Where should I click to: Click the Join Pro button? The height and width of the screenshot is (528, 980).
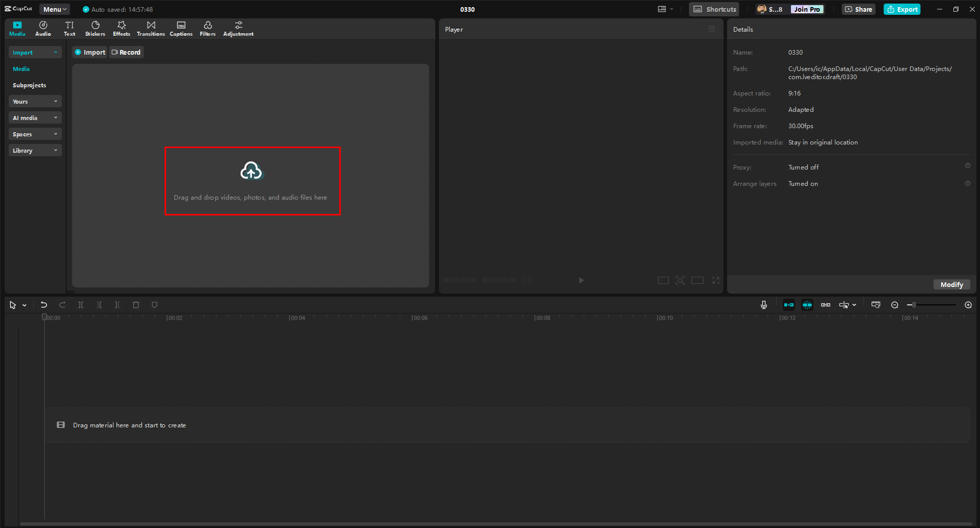807,9
